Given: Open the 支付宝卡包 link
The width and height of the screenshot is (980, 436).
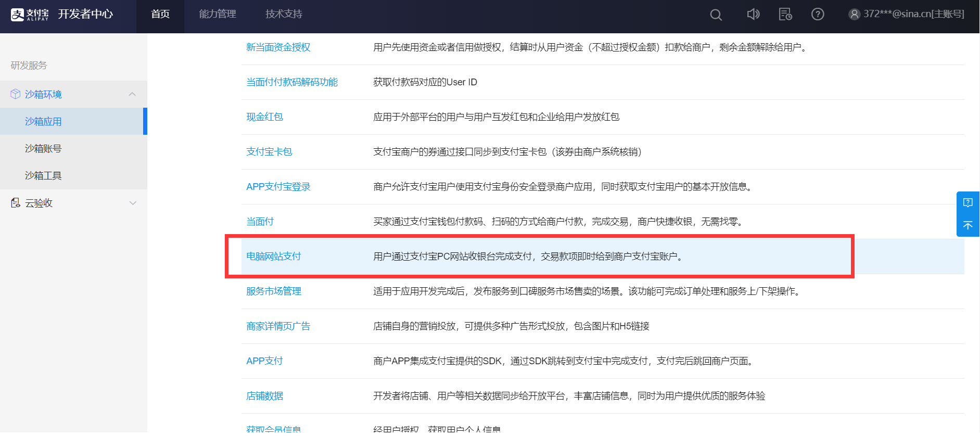Looking at the screenshot, I should pos(269,152).
